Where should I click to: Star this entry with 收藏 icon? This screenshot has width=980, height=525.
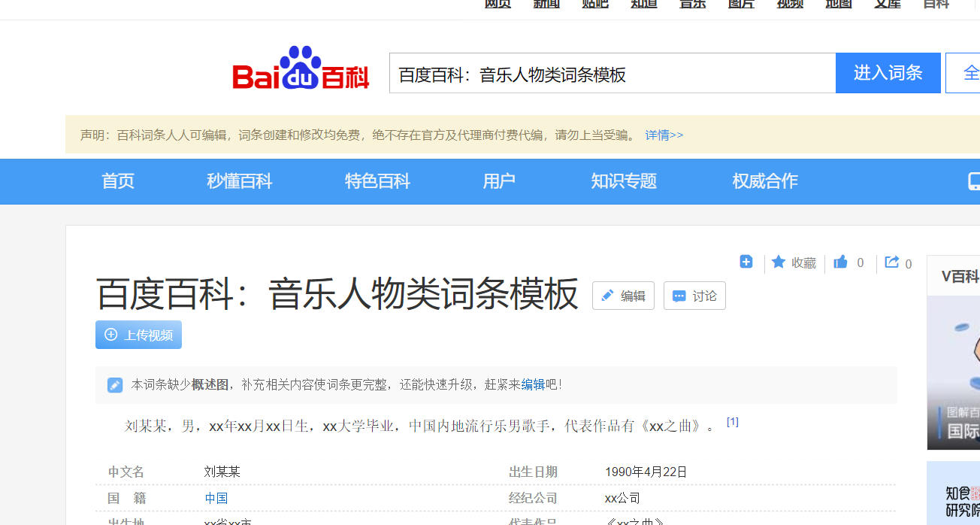(x=793, y=262)
